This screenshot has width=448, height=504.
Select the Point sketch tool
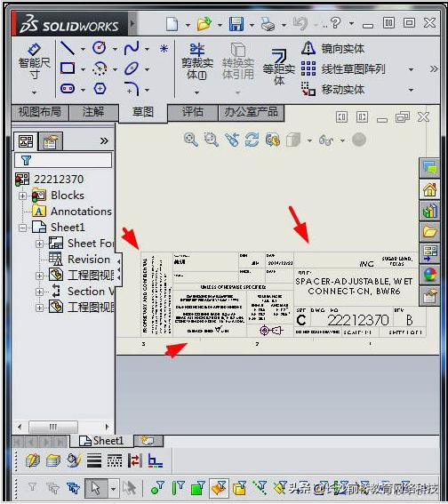(164, 49)
